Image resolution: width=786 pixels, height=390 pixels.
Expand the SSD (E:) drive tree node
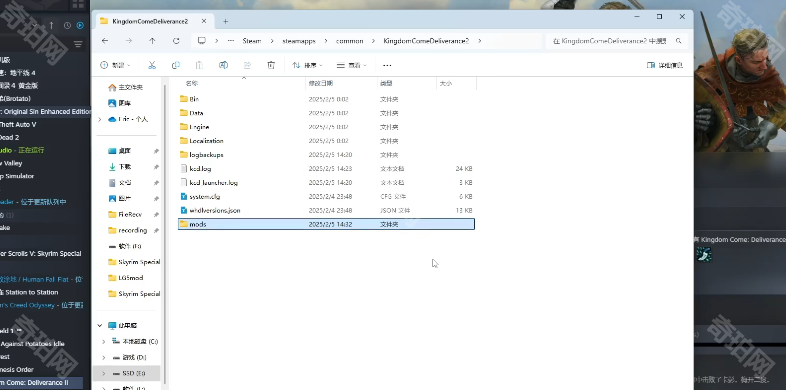click(x=104, y=373)
